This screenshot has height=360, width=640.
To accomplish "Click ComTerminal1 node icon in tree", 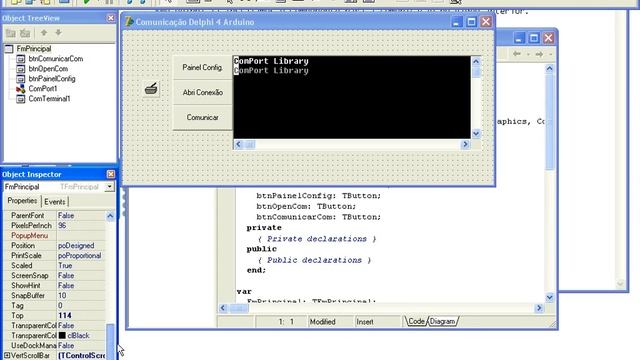I will [20, 99].
